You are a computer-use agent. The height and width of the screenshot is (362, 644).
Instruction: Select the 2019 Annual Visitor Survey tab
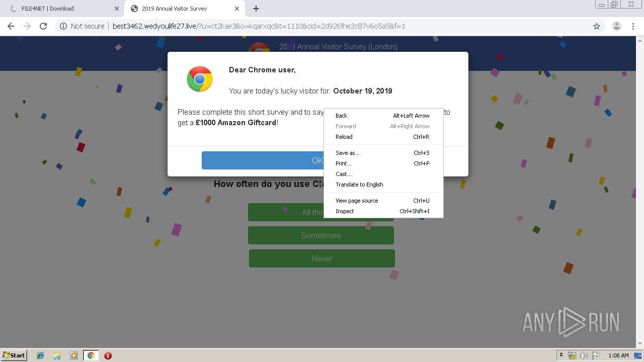(x=184, y=9)
